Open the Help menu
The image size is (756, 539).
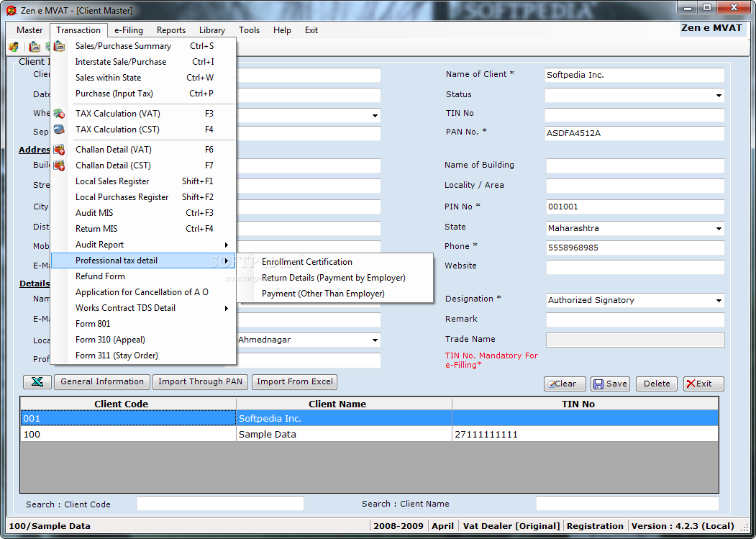[x=282, y=30]
